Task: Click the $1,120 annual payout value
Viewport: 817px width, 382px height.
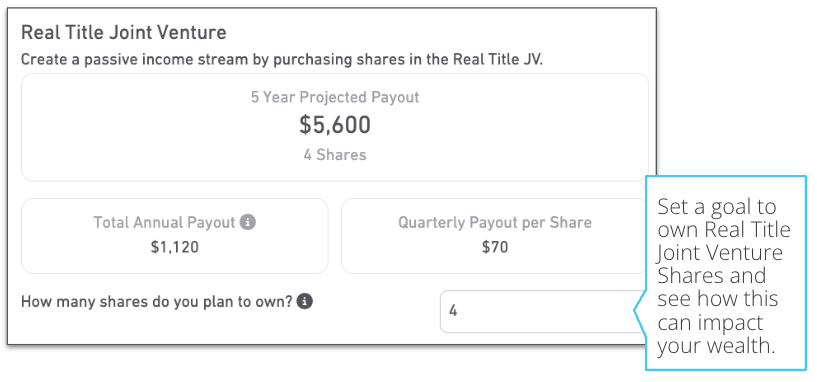Action: [175, 247]
